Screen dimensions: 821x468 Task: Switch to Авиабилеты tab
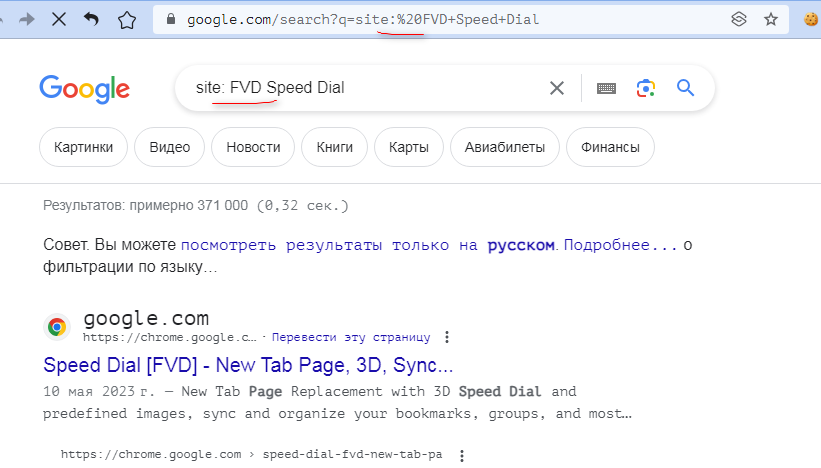coord(505,147)
